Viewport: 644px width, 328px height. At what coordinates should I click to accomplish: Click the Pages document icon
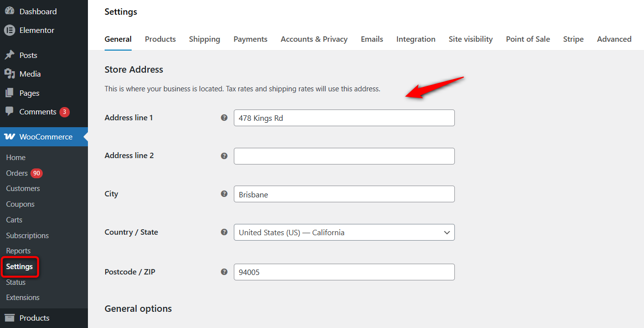[9, 92]
